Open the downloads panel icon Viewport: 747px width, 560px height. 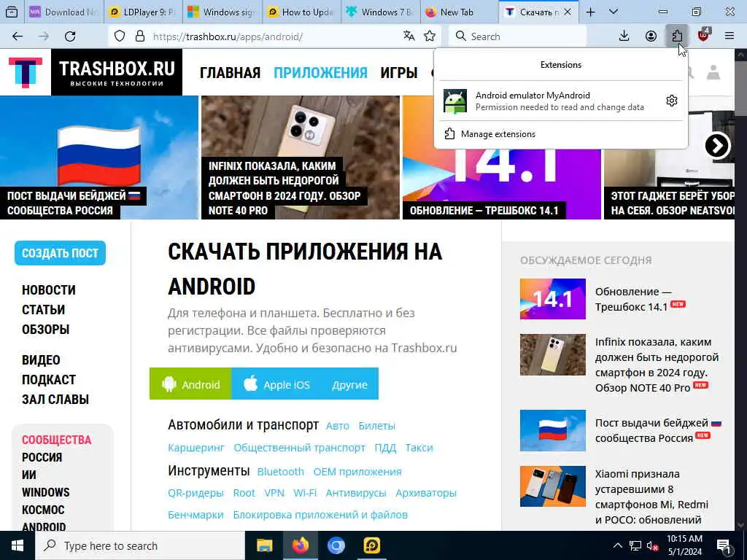pos(624,36)
